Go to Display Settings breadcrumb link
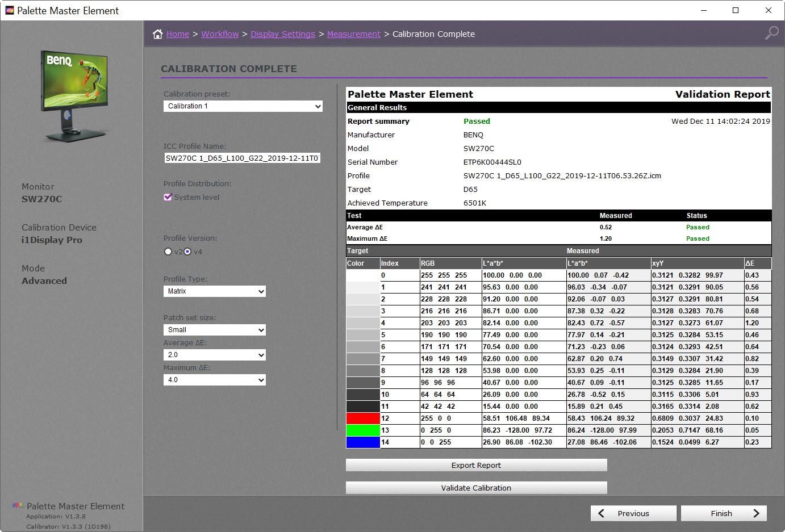 (x=283, y=34)
